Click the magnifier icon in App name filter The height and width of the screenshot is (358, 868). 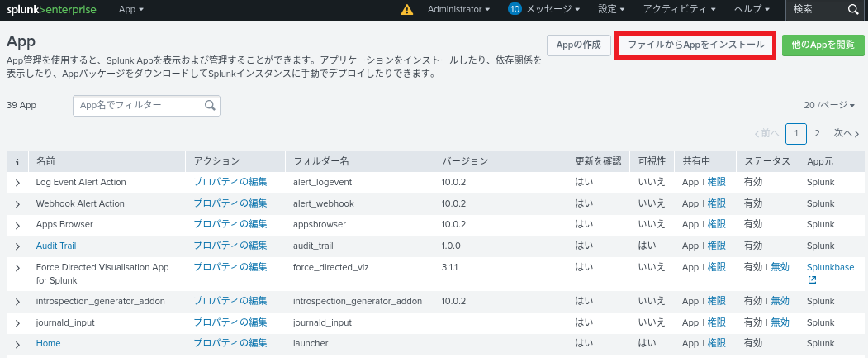210,106
